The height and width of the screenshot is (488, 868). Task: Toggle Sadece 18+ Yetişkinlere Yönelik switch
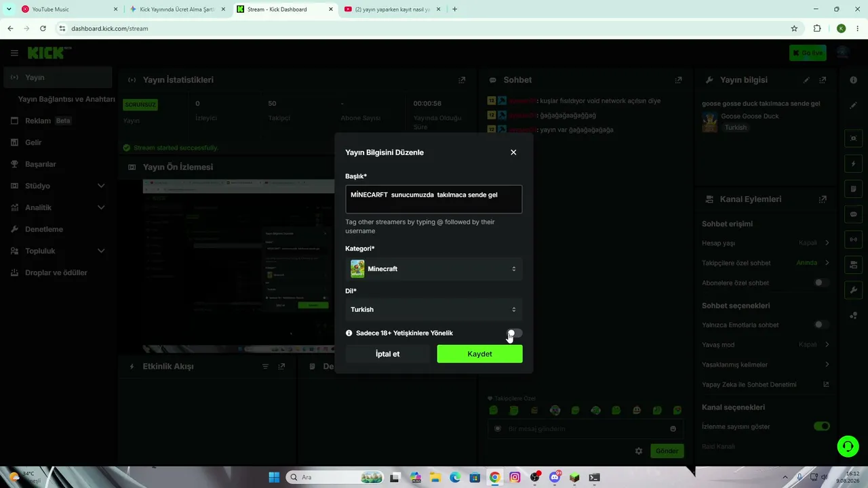(x=515, y=333)
